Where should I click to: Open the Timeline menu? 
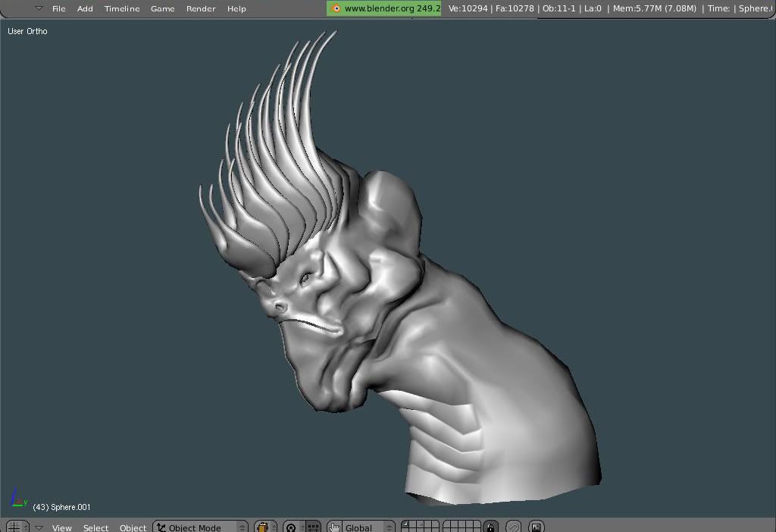tap(122, 8)
